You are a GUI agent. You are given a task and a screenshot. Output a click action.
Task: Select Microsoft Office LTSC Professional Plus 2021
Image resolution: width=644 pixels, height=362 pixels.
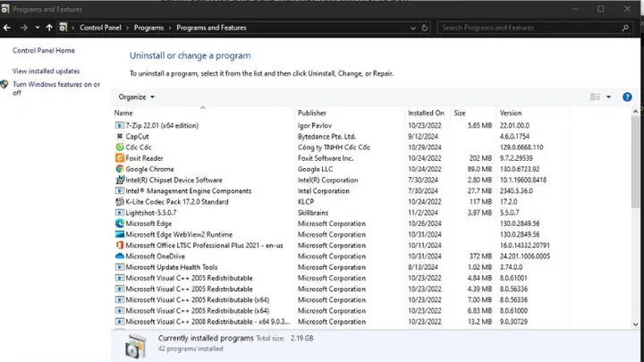(x=204, y=245)
